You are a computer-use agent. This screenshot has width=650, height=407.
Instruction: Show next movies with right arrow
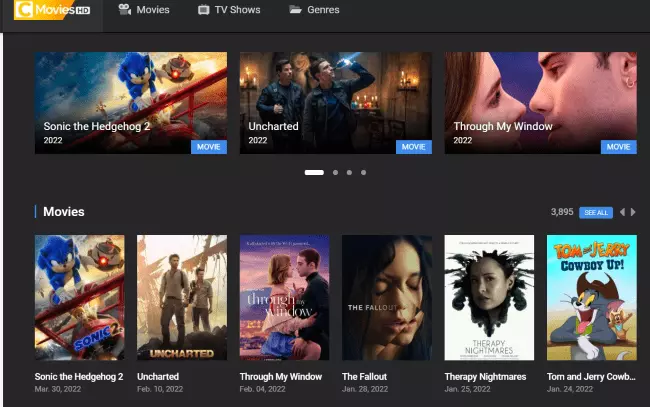tap(633, 212)
